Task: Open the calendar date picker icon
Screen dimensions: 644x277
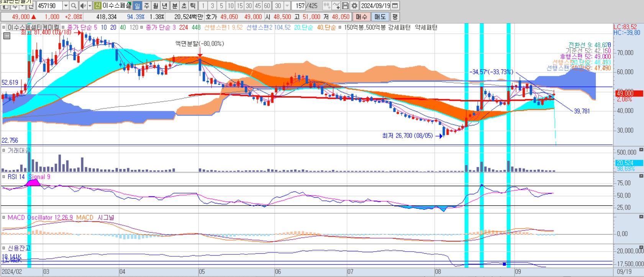Action: tap(395, 6)
